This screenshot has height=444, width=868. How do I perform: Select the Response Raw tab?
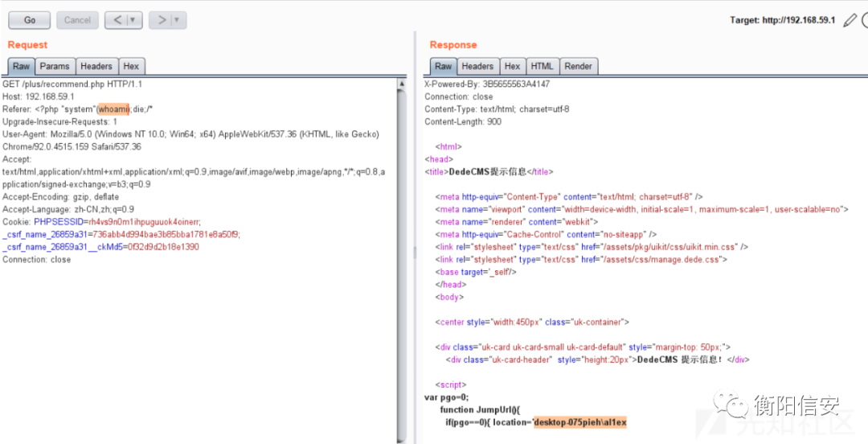[444, 66]
